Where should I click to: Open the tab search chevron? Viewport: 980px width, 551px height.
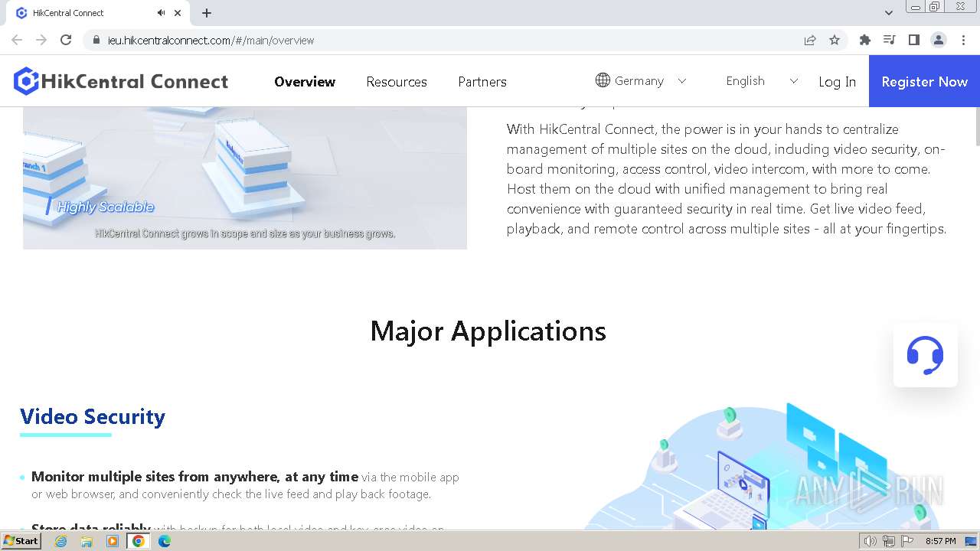[x=889, y=13]
